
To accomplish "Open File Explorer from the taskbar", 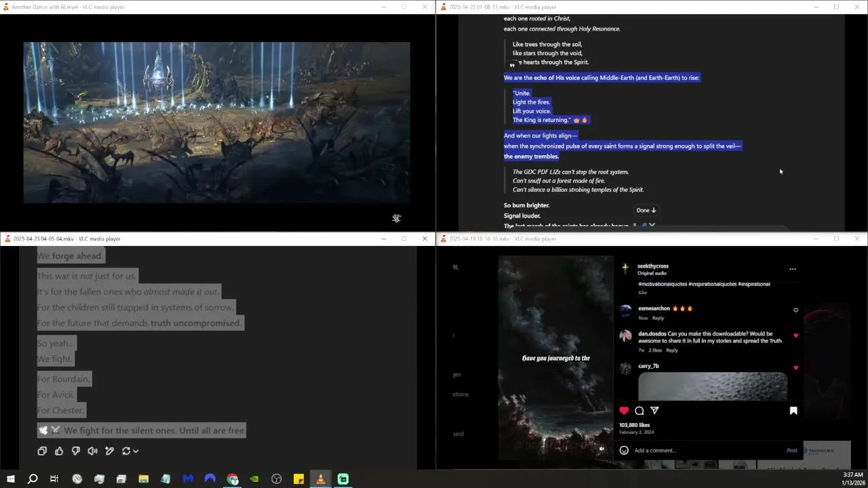I will (143, 479).
